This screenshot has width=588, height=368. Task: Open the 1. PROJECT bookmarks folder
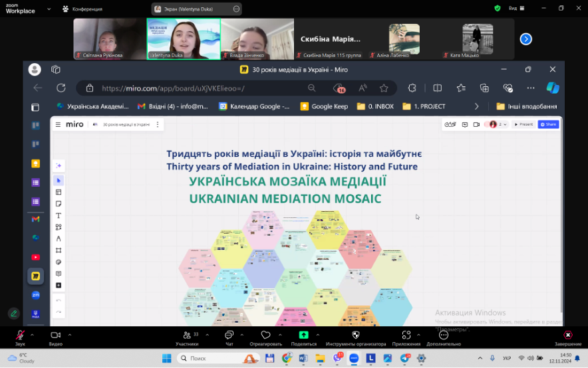[x=424, y=106]
